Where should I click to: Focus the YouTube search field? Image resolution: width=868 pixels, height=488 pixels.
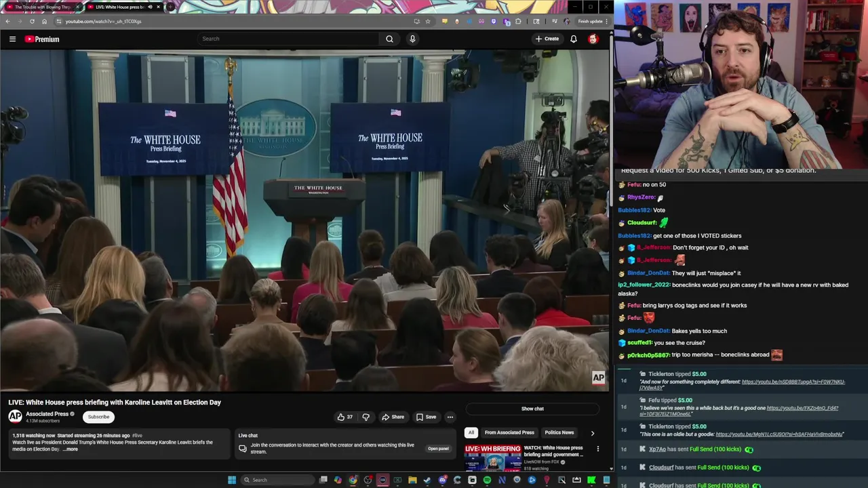click(x=288, y=39)
